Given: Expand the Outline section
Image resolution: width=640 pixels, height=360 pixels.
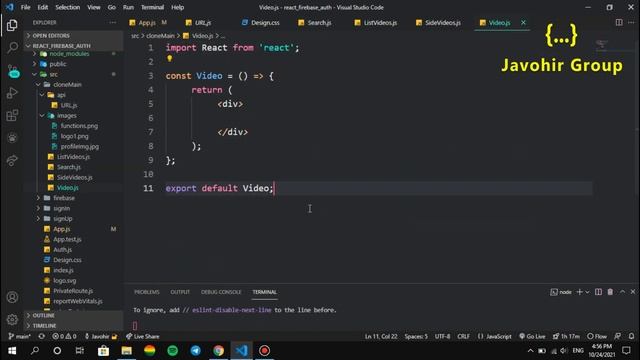Looking at the screenshot, I should (73, 316).
